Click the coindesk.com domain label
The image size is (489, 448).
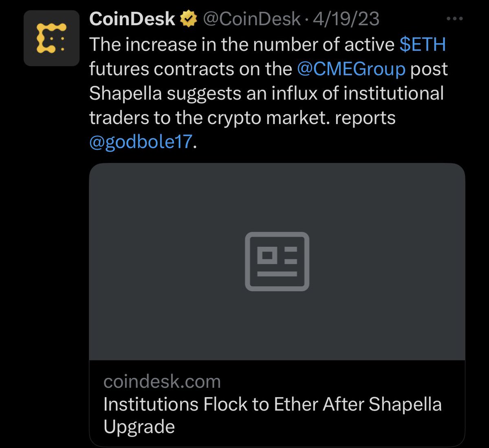point(162,382)
